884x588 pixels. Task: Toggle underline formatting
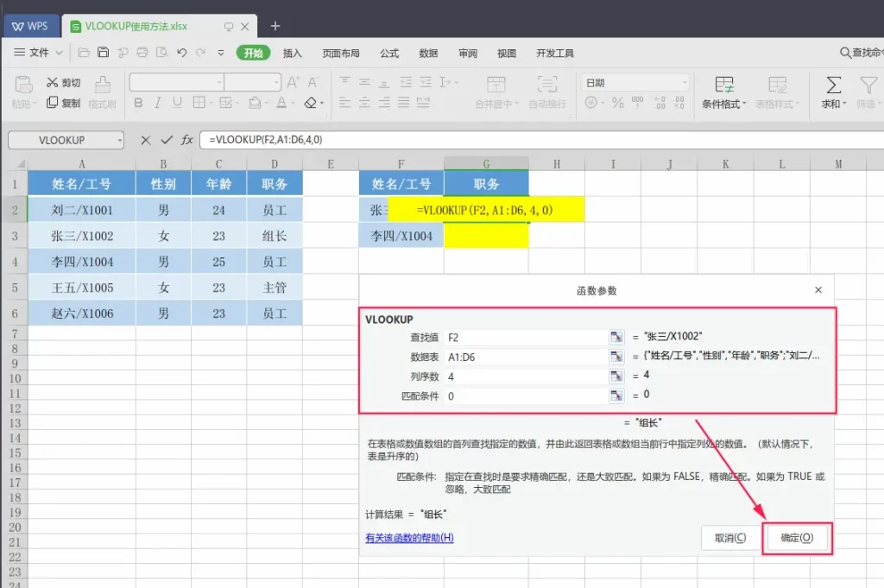tap(176, 103)
